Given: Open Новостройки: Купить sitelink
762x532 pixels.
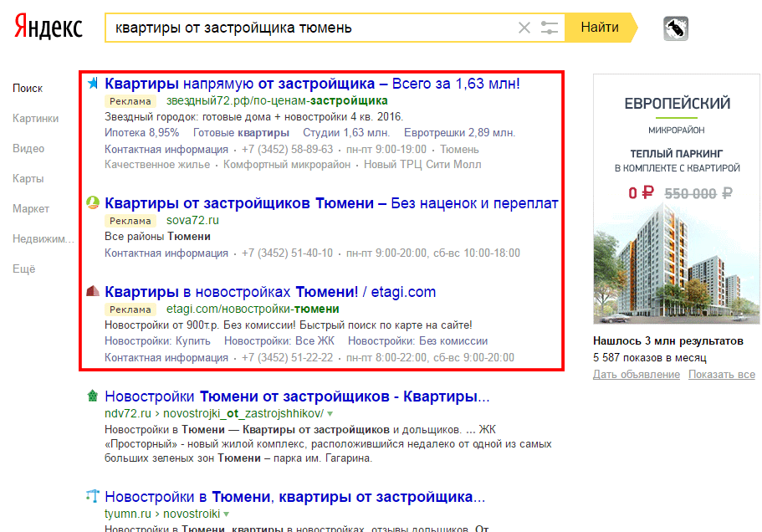Looking at the screenshot, I should pyautogui.click(x=157, y=341).
